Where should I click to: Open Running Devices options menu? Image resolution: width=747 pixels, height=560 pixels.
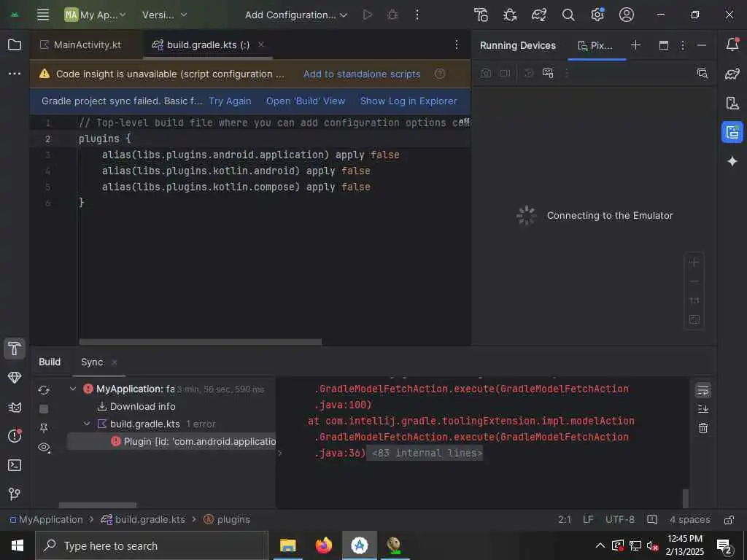click(x=683, y=44)
